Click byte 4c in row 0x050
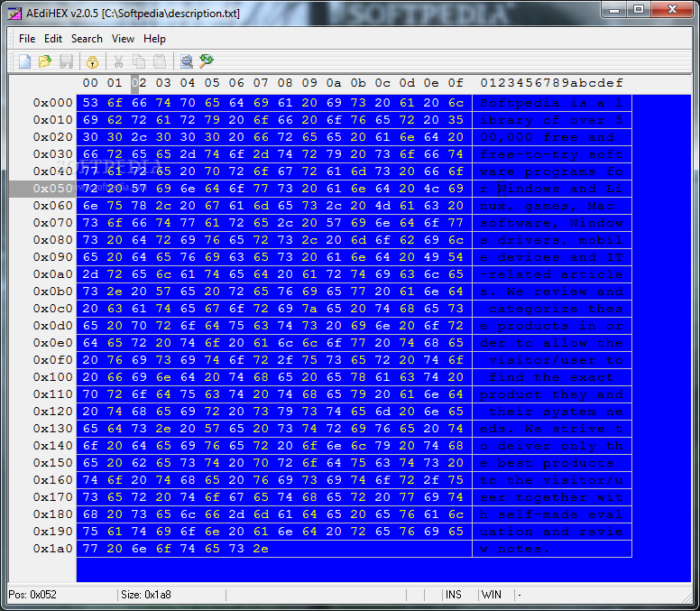This screenshot has height=611, width=700. pyautogui.click(x=431, y=189)
